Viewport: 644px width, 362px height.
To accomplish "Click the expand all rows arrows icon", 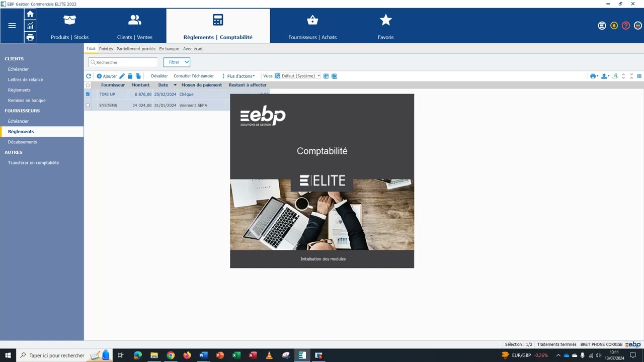I will click(x=623, y=76).
